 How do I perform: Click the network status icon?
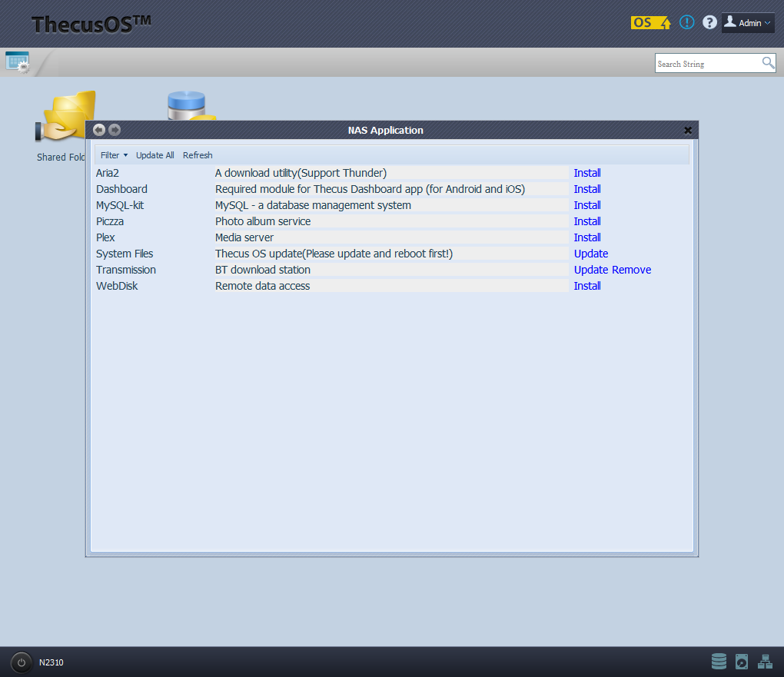(x=765, y=662)
